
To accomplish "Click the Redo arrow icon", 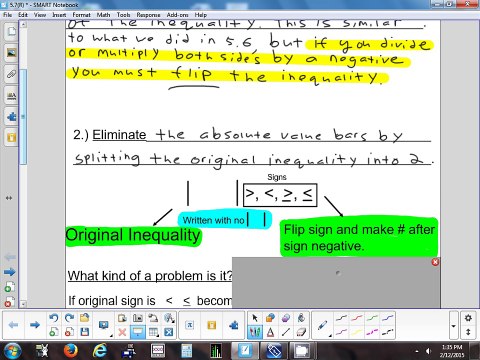I will click(69, 318).
